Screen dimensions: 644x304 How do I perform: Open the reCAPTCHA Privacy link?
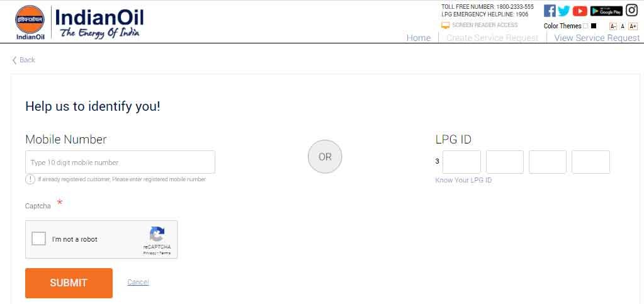click(150, 253)
